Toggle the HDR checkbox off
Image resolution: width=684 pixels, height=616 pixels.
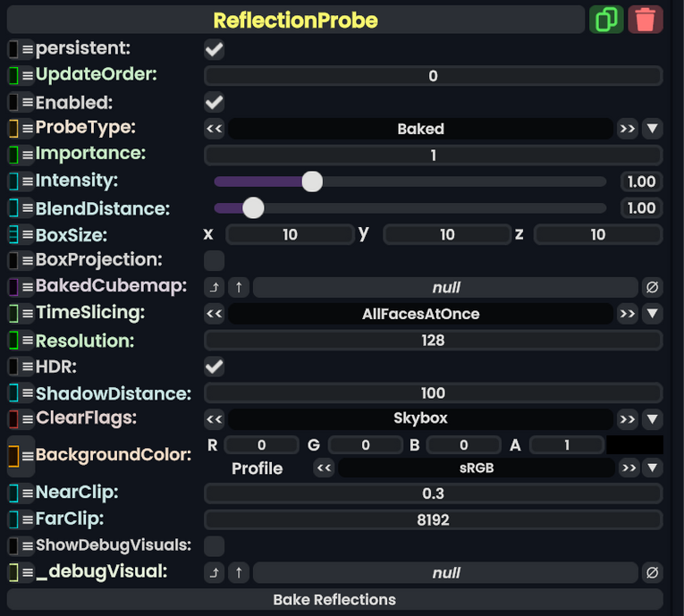[215, 367]
